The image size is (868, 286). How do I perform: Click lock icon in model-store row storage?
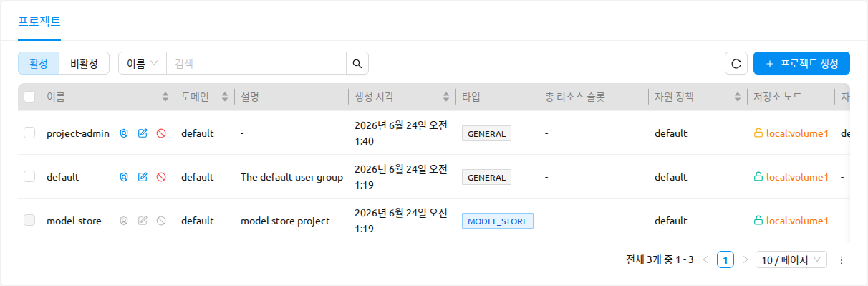click(758, 221)
